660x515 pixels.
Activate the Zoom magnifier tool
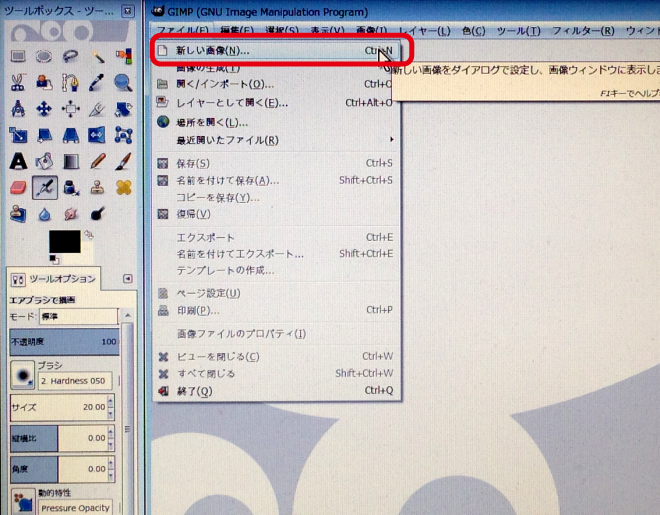coord(123,82)
